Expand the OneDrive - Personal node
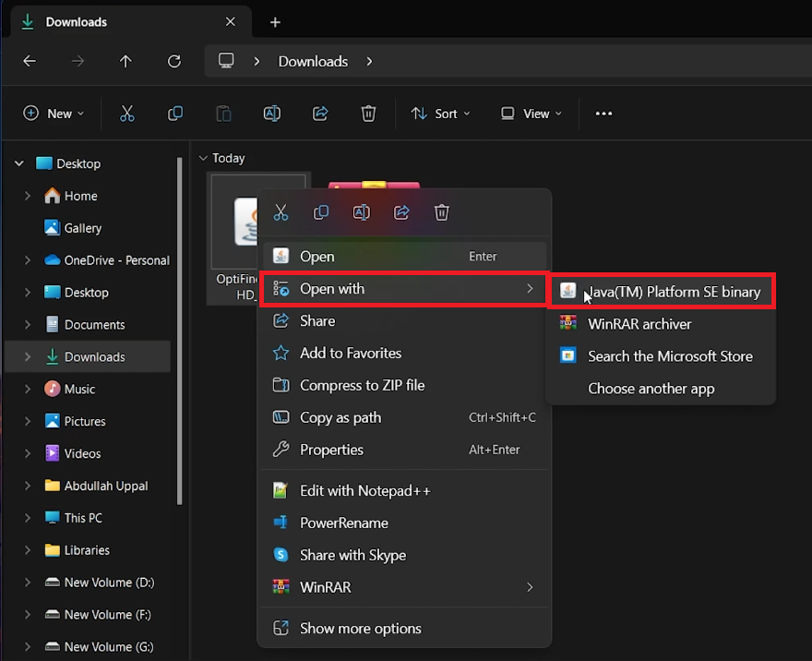812x661 pixels. point(28,260)
